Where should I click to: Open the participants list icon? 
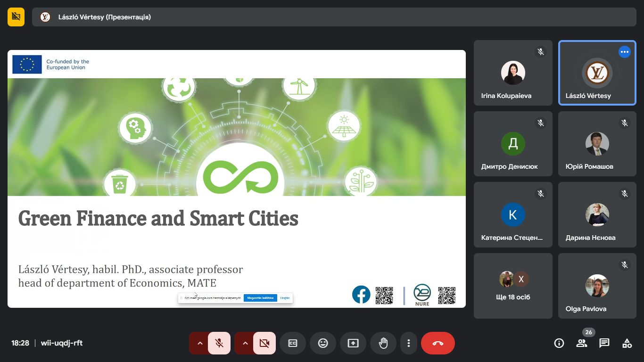click(x=582, y=343)
